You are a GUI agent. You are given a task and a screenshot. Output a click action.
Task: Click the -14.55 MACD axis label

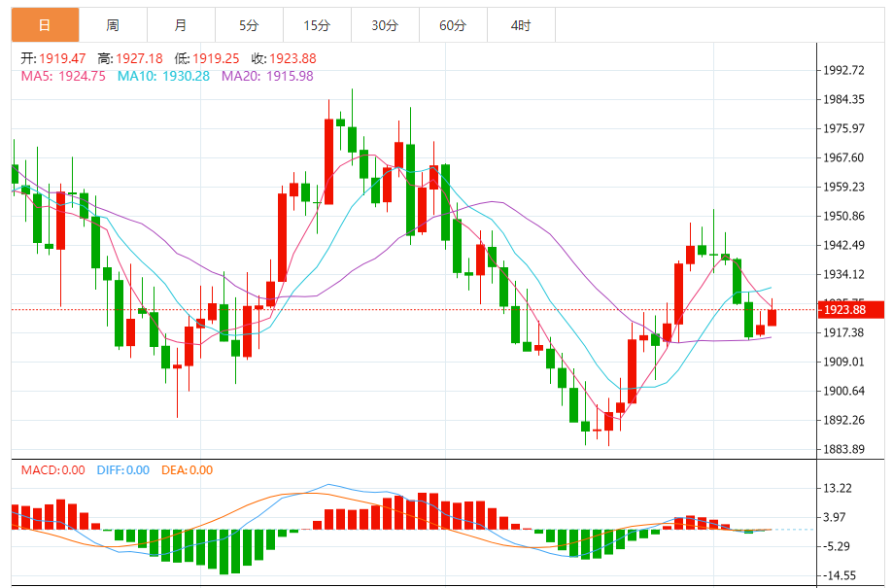pos(839,575)
